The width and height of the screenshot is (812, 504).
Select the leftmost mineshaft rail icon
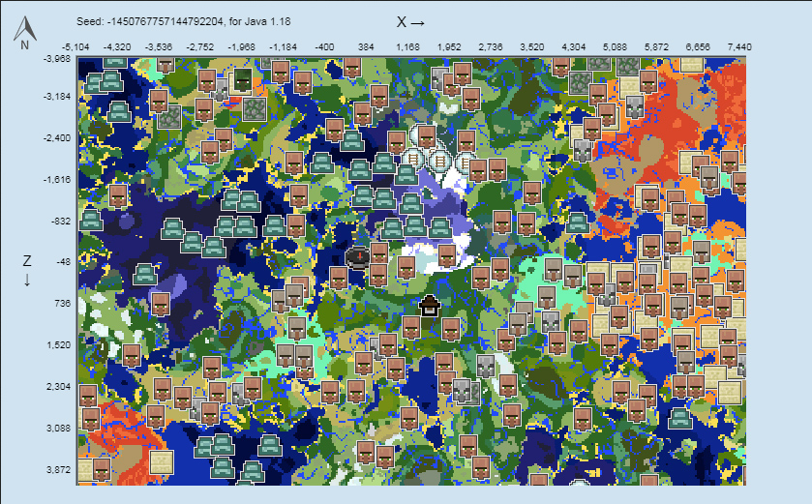click(412, 160)
